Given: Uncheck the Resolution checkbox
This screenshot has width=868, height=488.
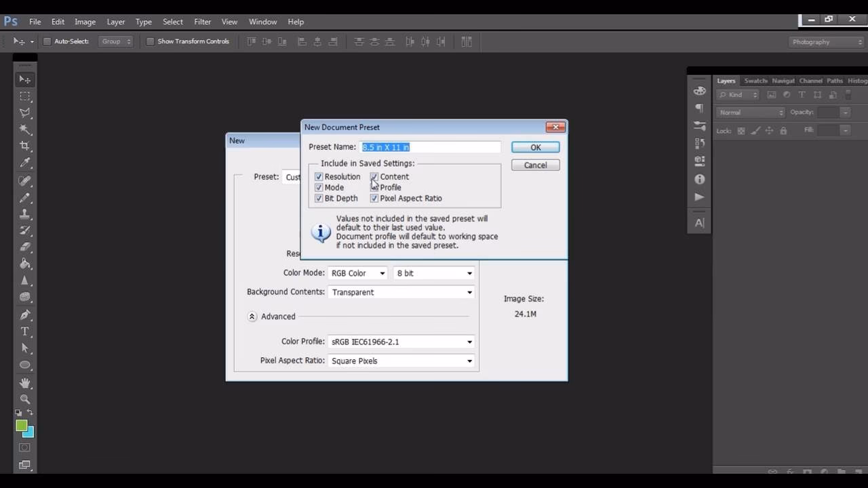Looking at the screenshot, I should tap(319, 176).
